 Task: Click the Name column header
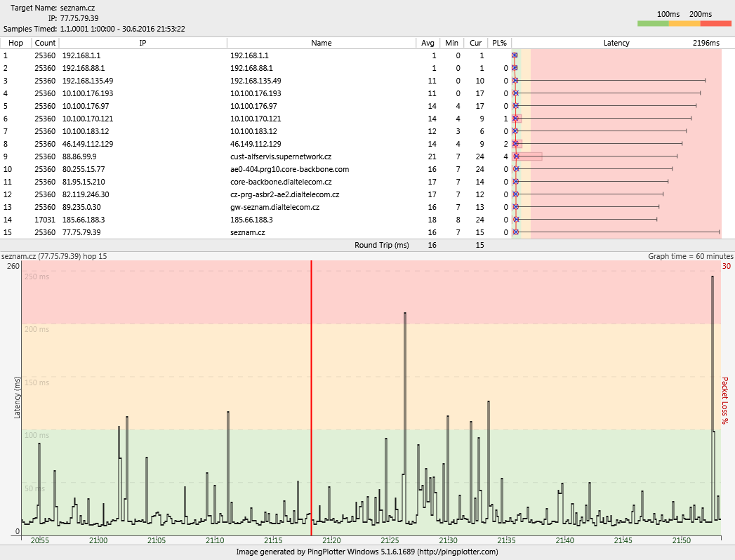coord(321,43)
